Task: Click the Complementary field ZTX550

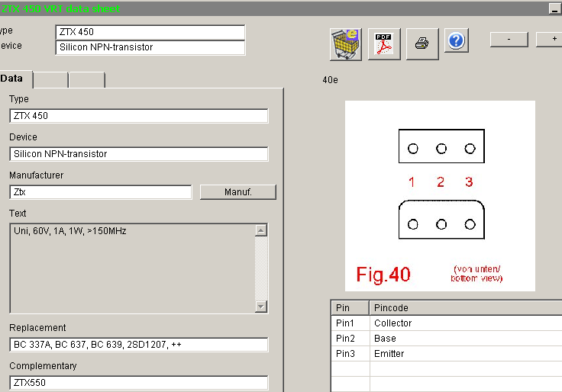Action: [x=139, y=383]
